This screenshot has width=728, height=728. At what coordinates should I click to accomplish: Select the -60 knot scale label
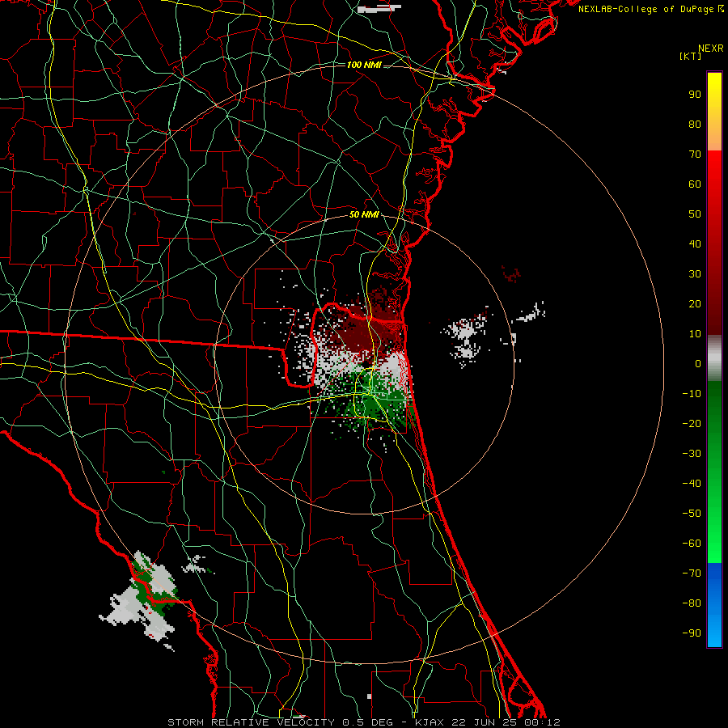click(x=692, y=544)
